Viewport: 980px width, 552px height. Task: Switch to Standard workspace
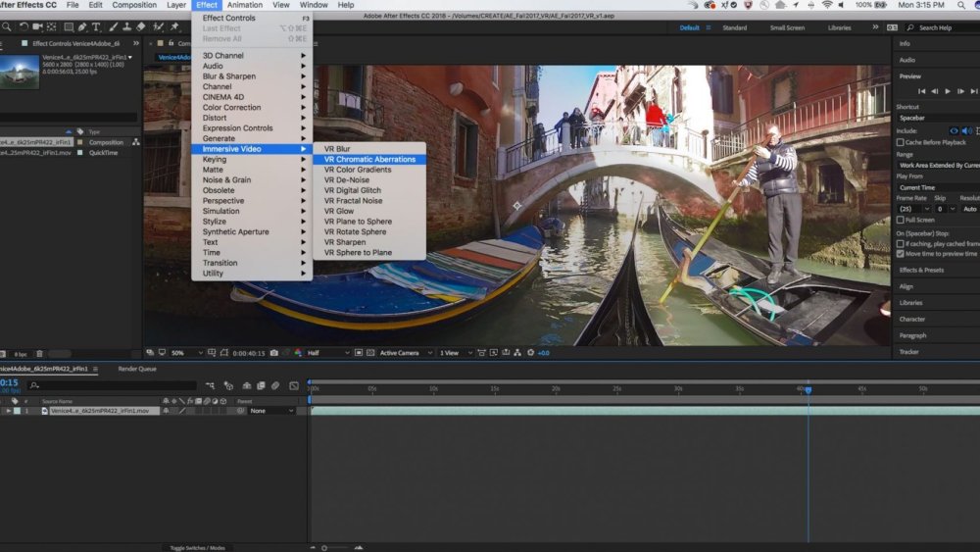point(734,28)
